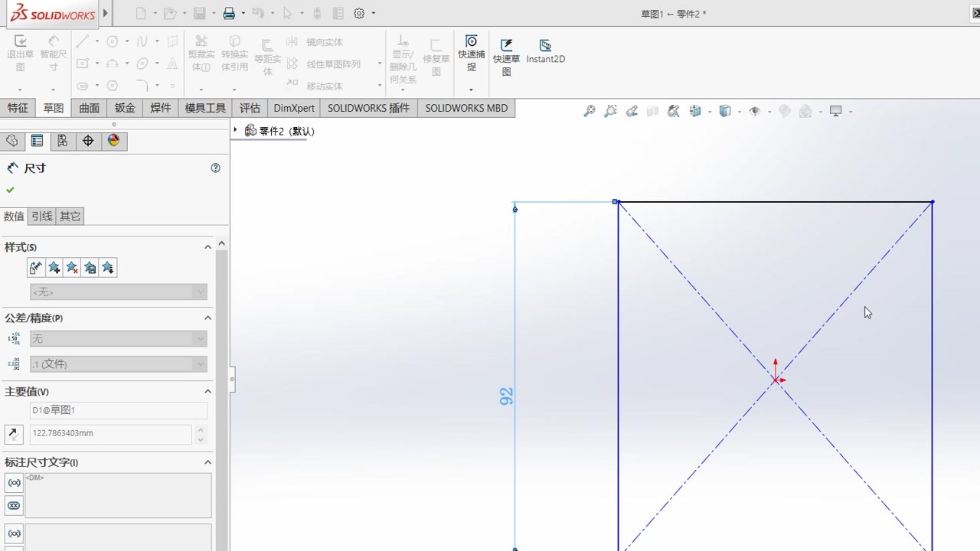Click the Display Style cube icon

pos(725,112)
